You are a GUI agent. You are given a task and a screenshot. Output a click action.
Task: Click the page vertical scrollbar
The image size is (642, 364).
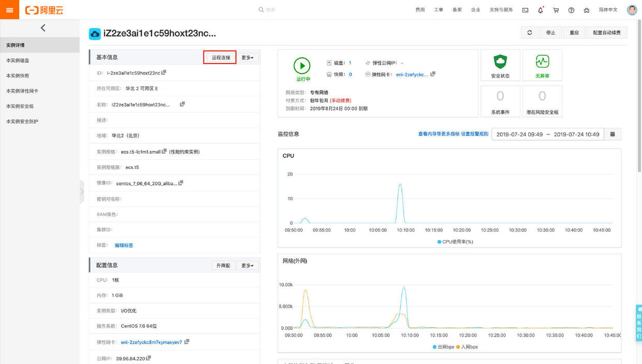tap(639, 96)
